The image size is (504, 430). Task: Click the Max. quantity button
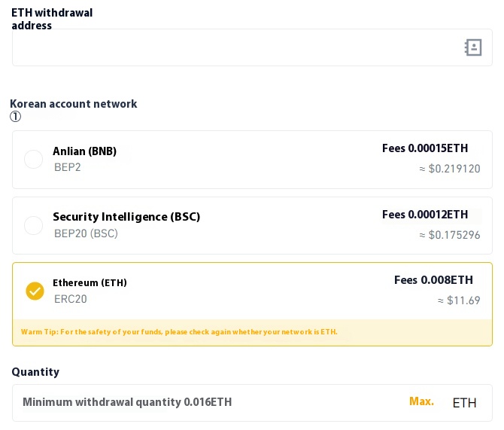coord(421,401)
